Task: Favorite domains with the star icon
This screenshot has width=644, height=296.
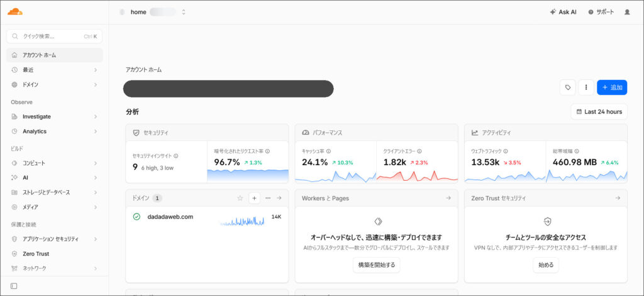Action: 240,198
